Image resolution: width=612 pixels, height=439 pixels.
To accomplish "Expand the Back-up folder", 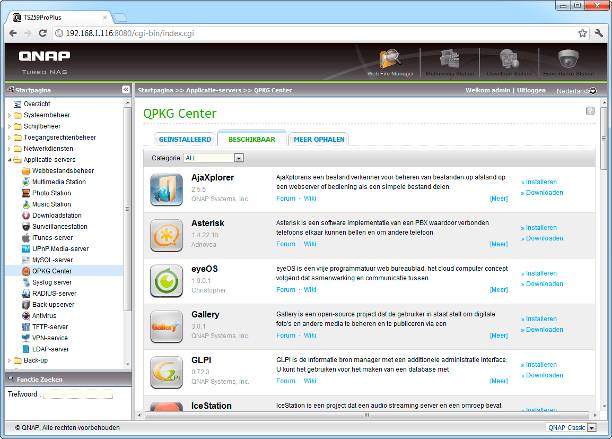I will (x=9, y=361).
